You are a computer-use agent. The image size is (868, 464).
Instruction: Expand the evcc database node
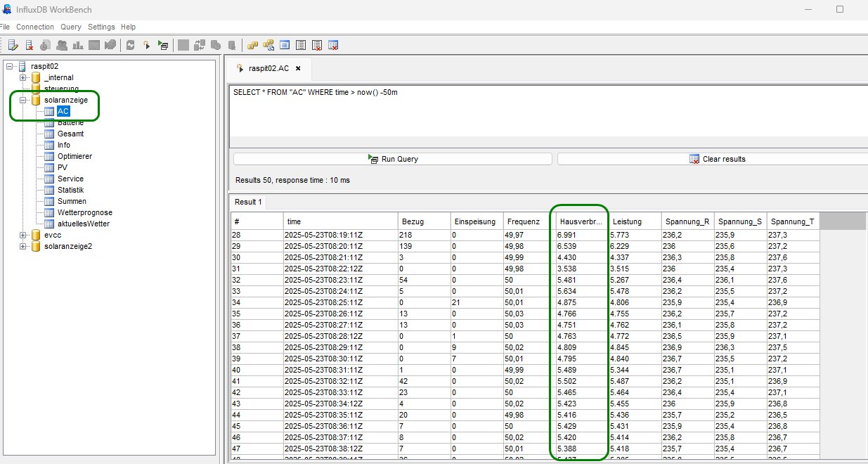(x=22, y=235)
